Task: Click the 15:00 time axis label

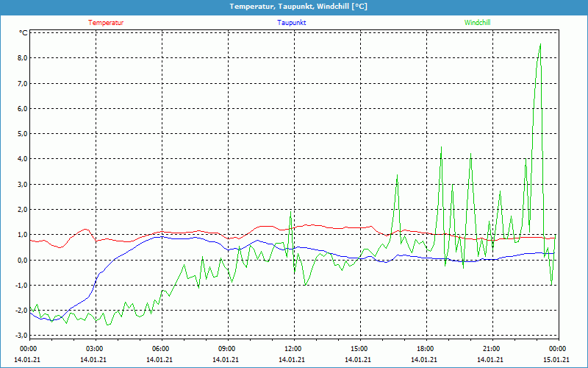Action: click(x=359, y=349)
